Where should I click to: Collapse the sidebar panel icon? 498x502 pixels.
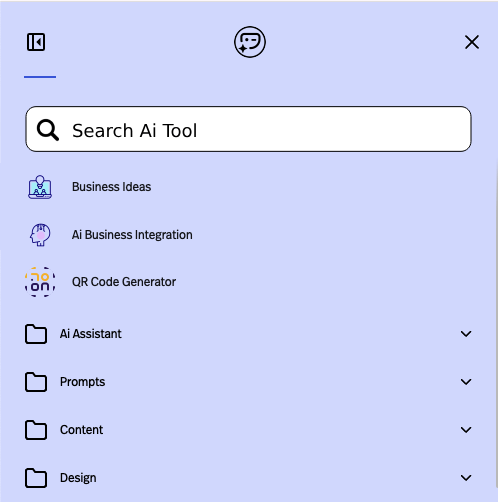(36, 42)
